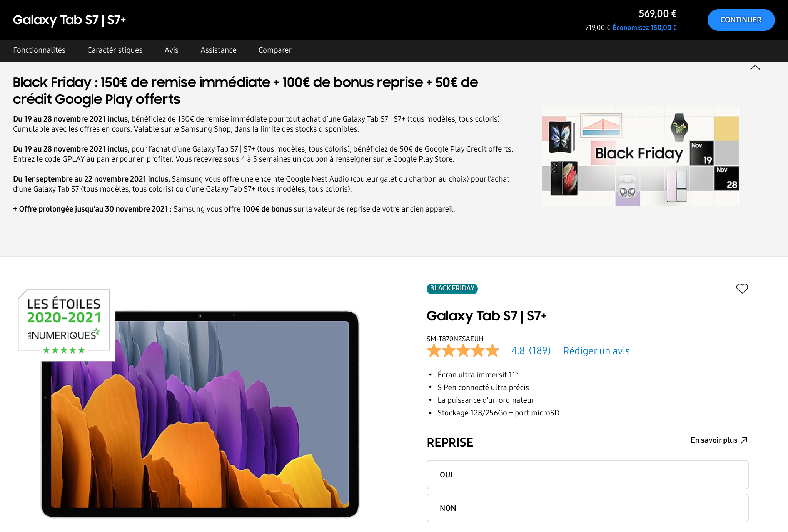
Task: Select NON for trade-in option
Action: point(587,508)
